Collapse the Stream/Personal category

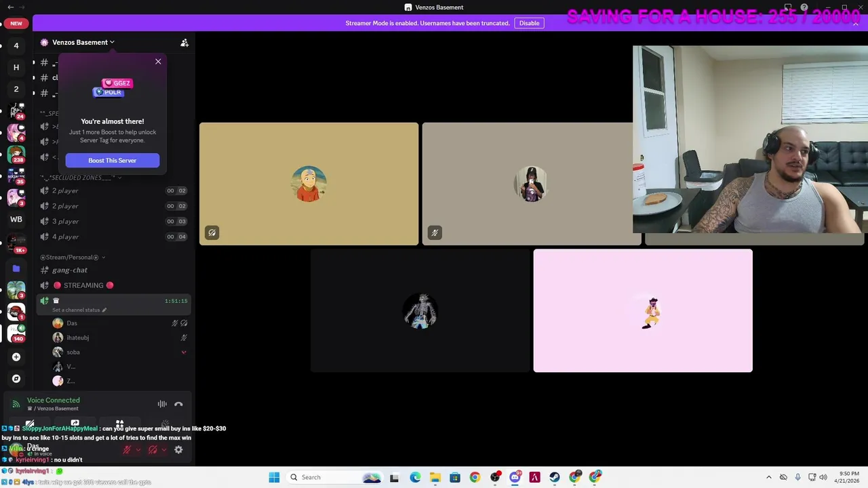point(73,258)
